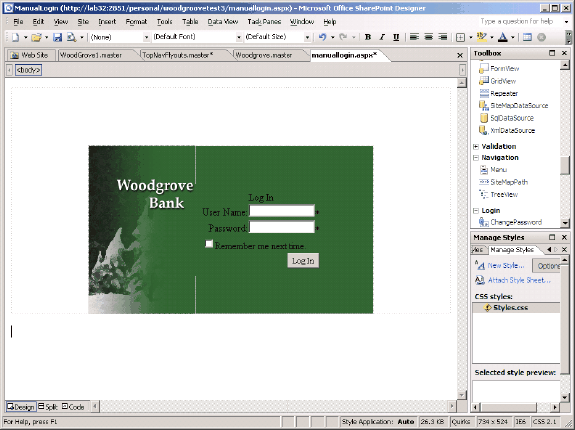Open the New Document dropdown arrow
The image size is (575, 430).
[26, 37]
